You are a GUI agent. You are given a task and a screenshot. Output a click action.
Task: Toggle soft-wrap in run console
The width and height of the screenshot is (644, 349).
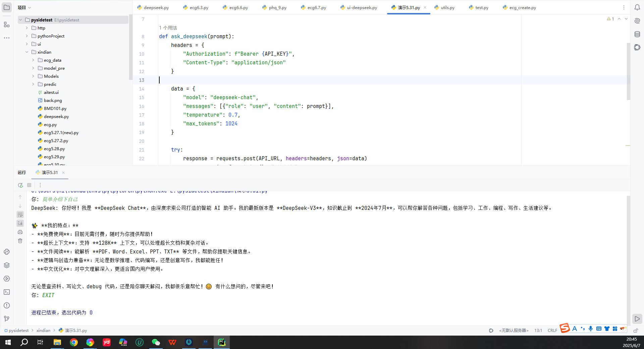pos(20,215)
